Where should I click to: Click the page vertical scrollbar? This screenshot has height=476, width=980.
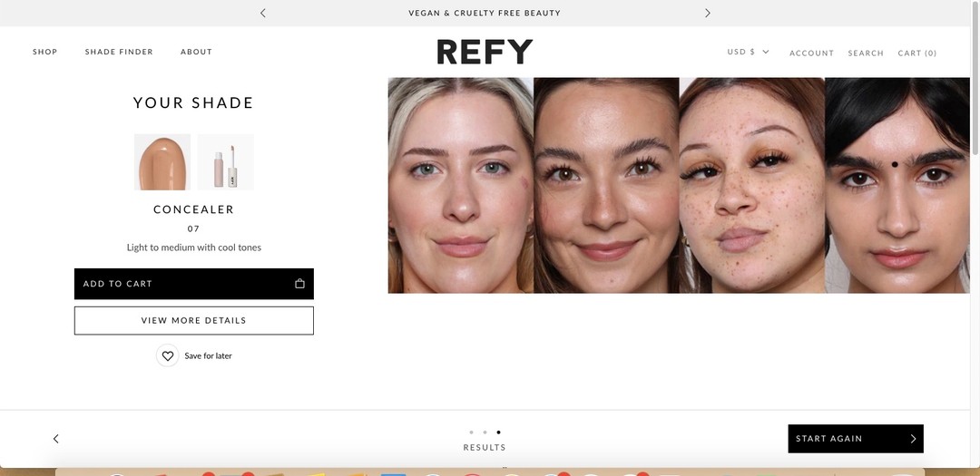[x=975, y=78]
